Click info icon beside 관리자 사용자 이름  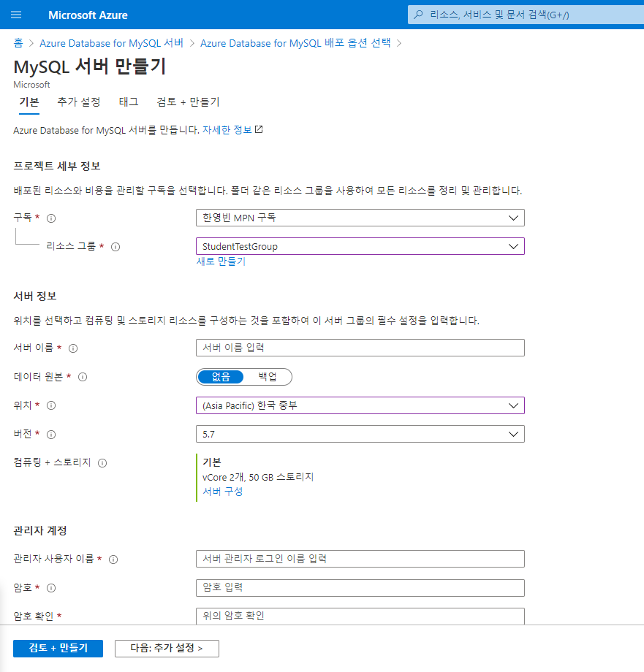[x=113, y=560]
